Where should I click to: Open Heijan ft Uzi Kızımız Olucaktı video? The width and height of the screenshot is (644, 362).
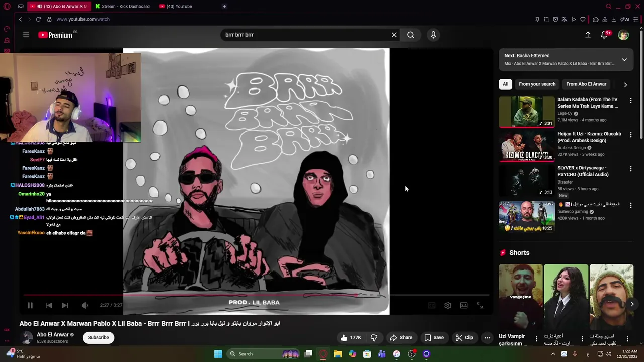click(527, 146)
